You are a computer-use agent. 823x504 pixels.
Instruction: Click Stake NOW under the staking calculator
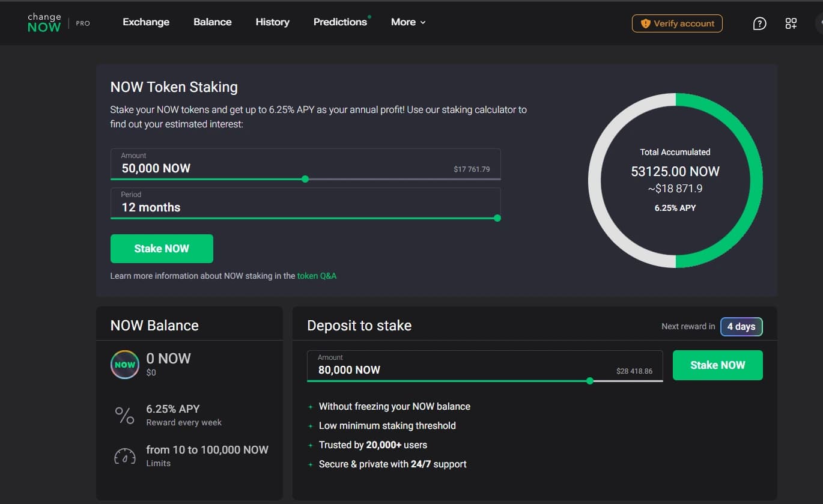tap(162, 249)
